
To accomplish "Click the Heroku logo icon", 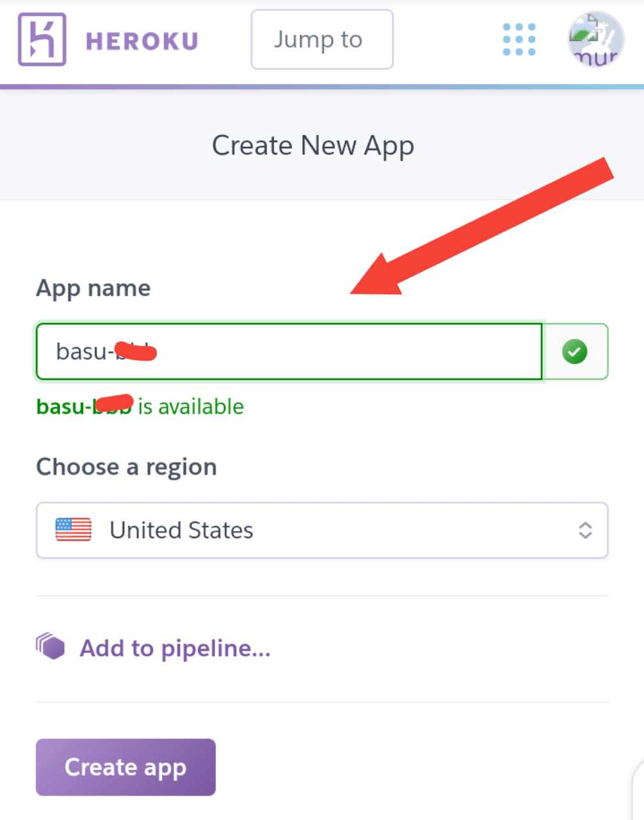I will pos(42,40).
